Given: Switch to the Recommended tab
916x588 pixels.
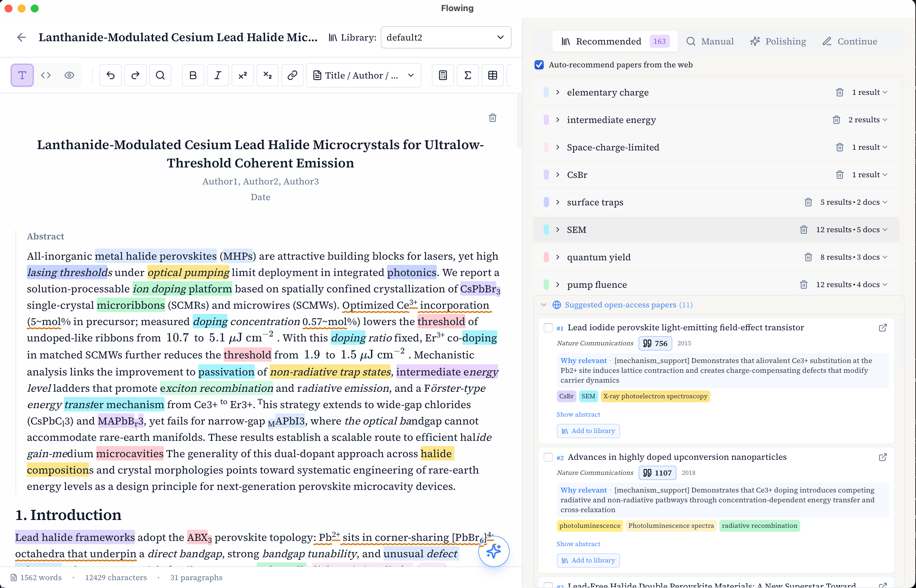Looking at the screenshot, I should click(x=615, y=41).
